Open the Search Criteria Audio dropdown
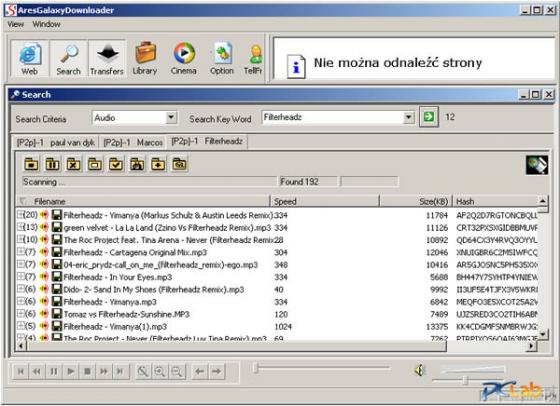The image size is (560, 406). pos(171,117)
